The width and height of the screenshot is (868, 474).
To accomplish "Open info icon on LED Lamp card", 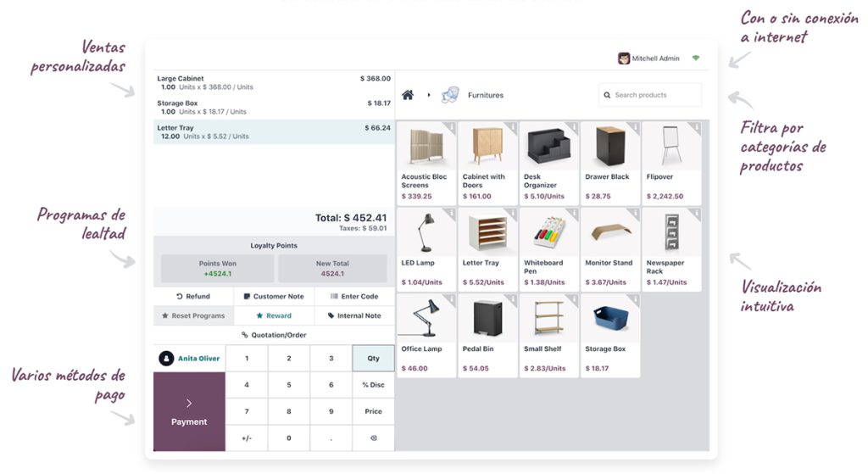I will 451,214.
